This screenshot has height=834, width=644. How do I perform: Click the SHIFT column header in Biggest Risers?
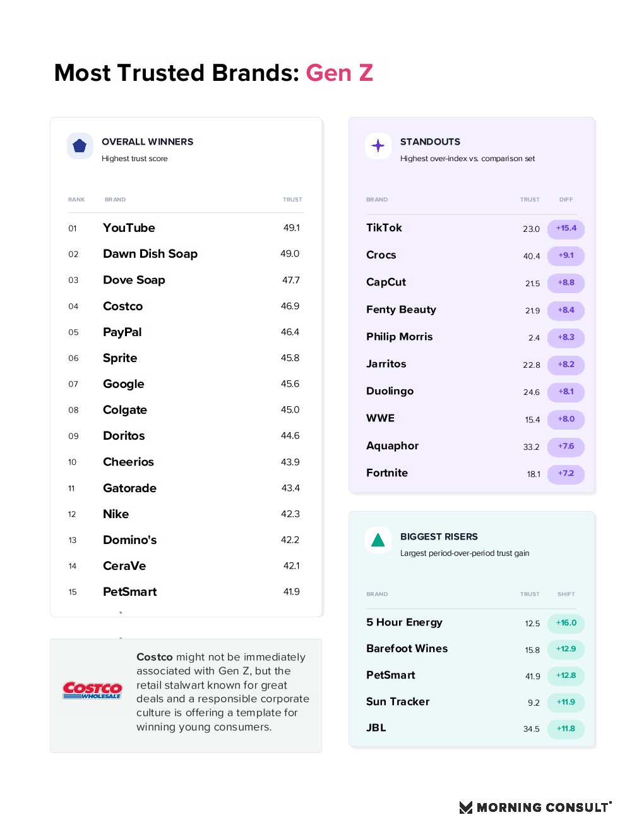point(566,595)
